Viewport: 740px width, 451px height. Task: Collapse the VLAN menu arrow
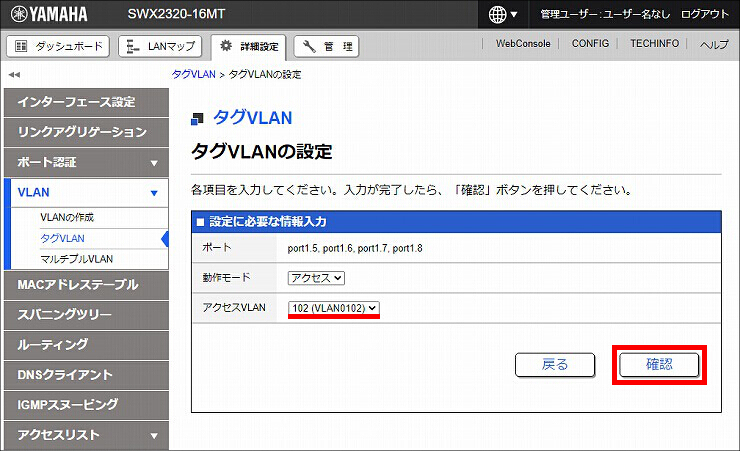154,193
